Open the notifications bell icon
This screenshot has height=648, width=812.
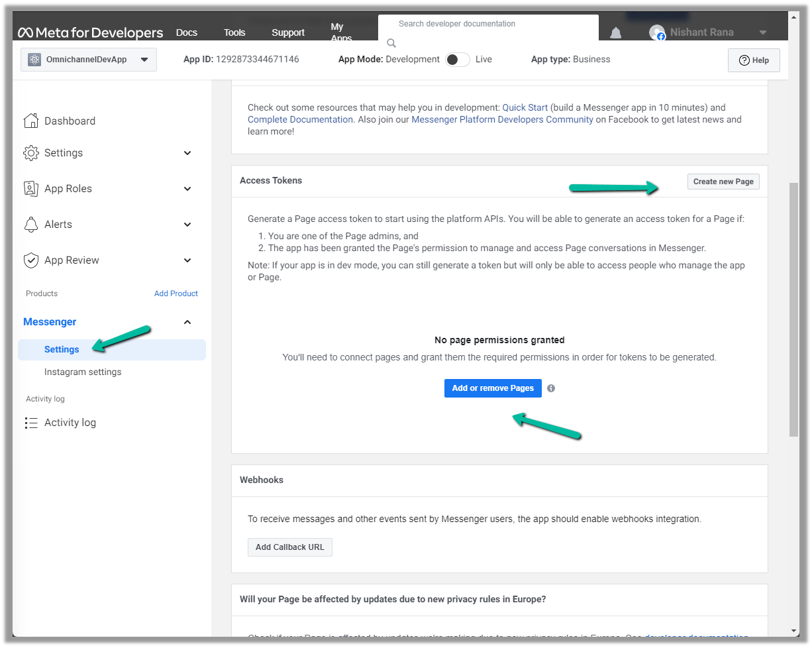click(x=616, y=33)
